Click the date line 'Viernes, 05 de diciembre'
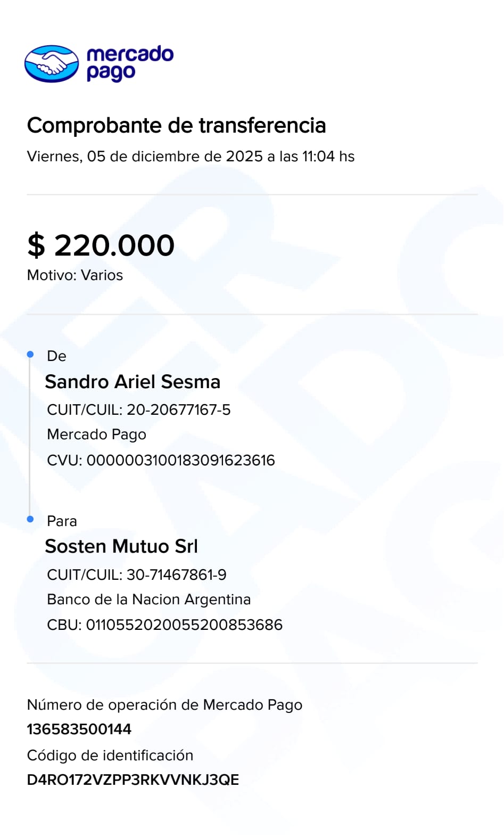This screenshot has height=837, width=504. coord(190,157)
